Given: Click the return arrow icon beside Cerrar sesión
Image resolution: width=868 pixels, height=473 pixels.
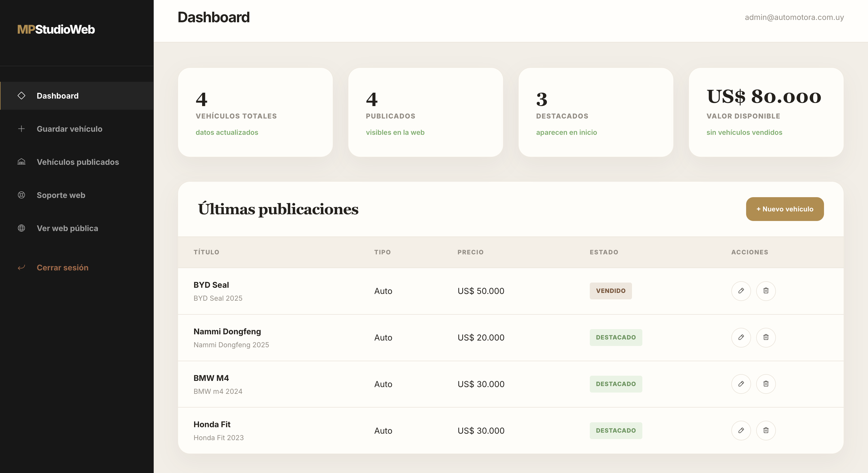Looking at the screenshot, I should 21,268.
